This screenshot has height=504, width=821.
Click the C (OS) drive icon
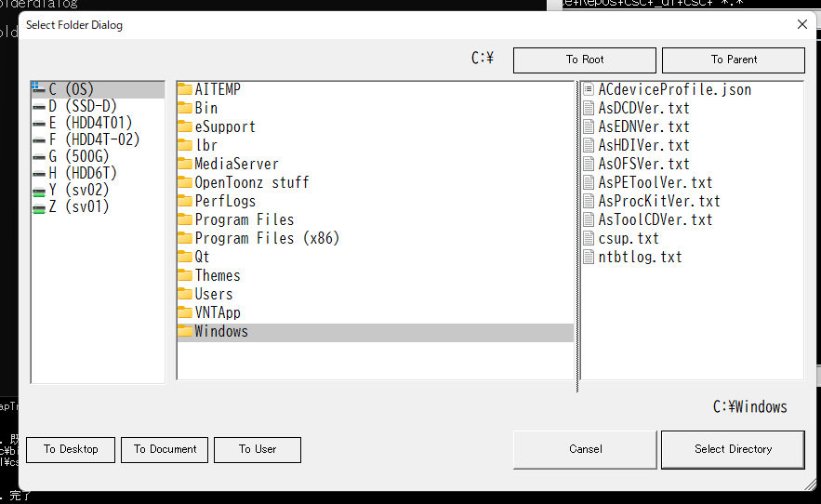pos(39,88)
